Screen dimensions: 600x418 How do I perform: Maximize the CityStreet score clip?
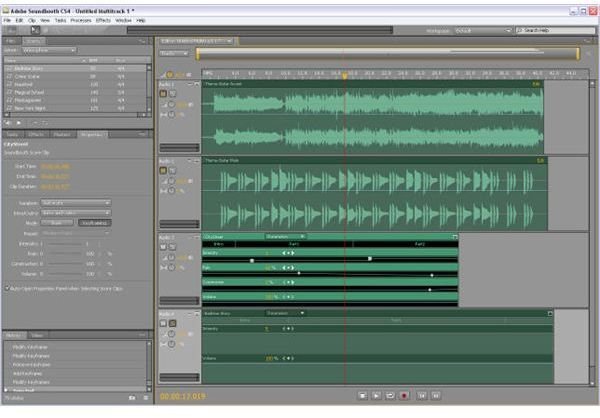(x=455, y=237)
